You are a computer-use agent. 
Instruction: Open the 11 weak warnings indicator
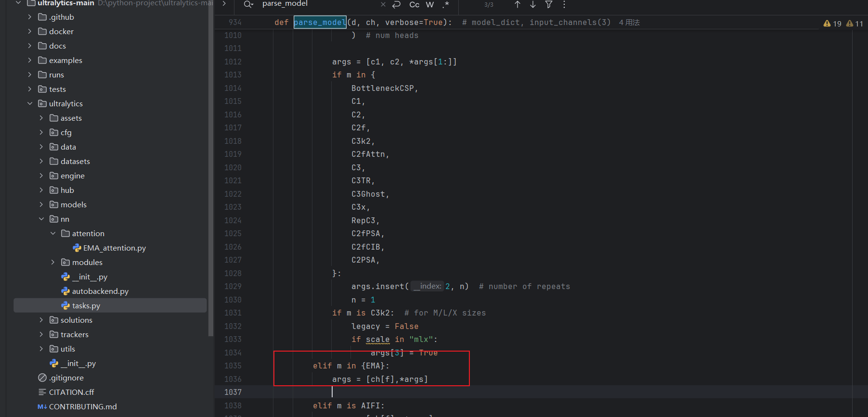pos(855,24)
